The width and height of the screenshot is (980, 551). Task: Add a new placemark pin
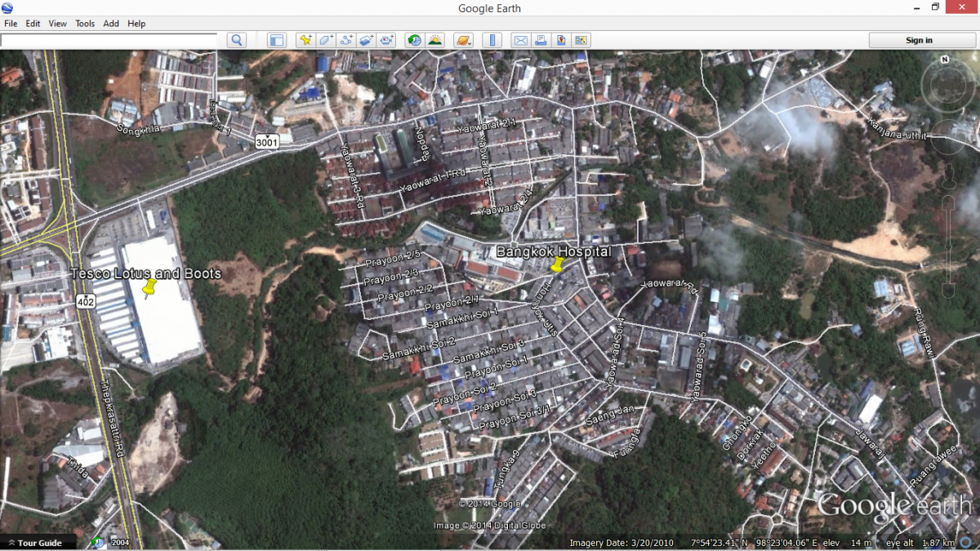pyautogui.click(x=305, y=40)
